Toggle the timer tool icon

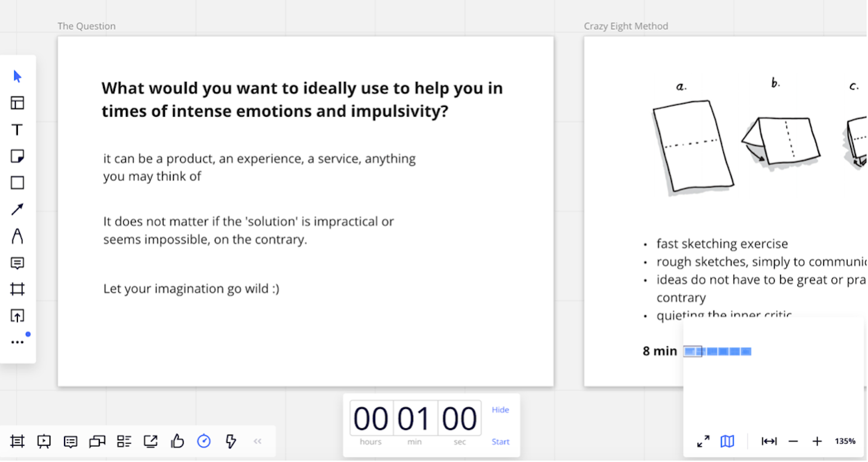pos(204,441)
